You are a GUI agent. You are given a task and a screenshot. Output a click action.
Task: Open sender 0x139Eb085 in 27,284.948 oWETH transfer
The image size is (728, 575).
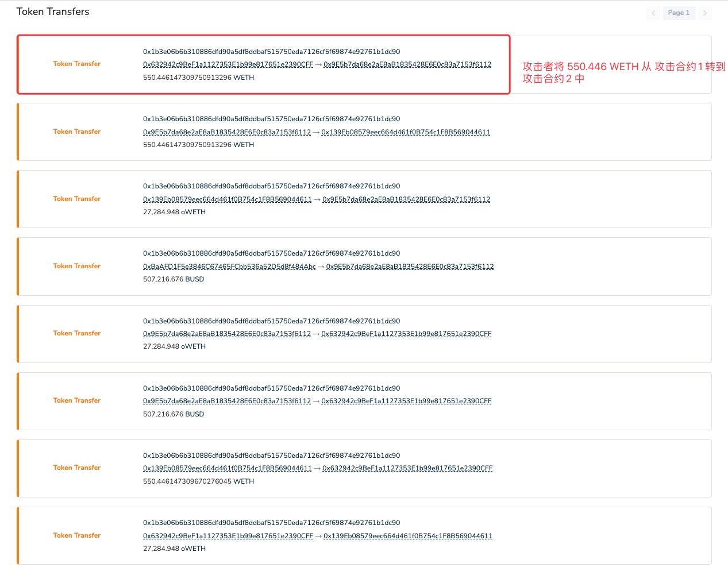pos(228,199)
